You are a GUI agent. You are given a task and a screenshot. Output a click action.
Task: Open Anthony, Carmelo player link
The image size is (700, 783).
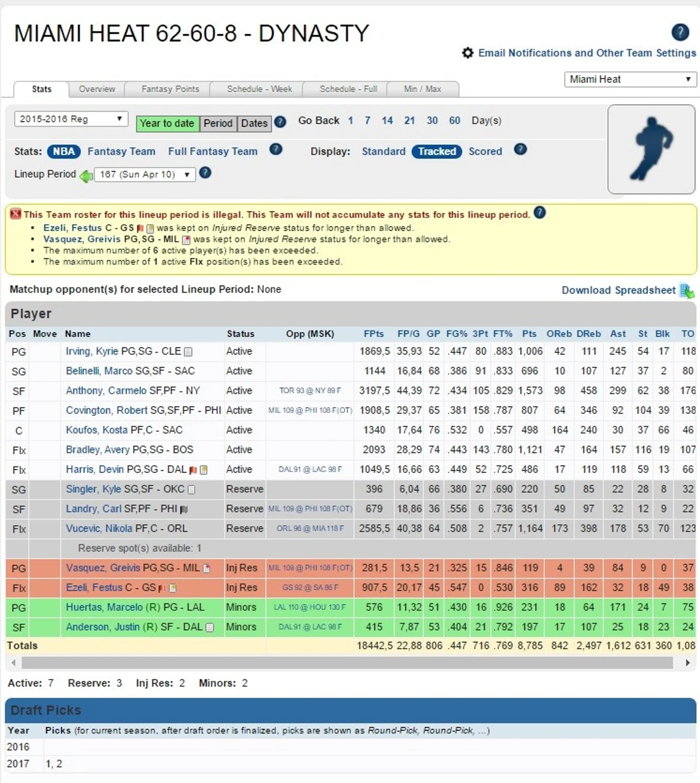(106, 391)
